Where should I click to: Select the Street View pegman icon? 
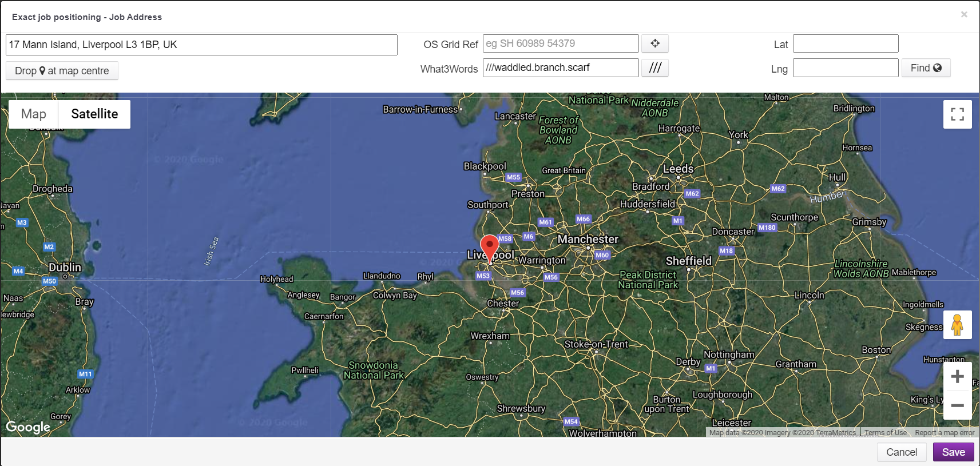coord(957,325)
